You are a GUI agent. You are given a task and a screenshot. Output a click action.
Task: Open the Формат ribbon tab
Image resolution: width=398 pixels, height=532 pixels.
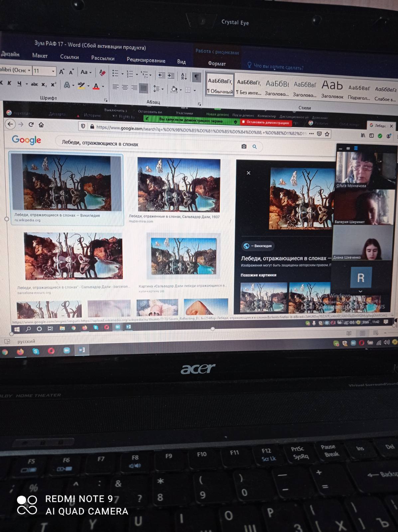click(217, 64)
